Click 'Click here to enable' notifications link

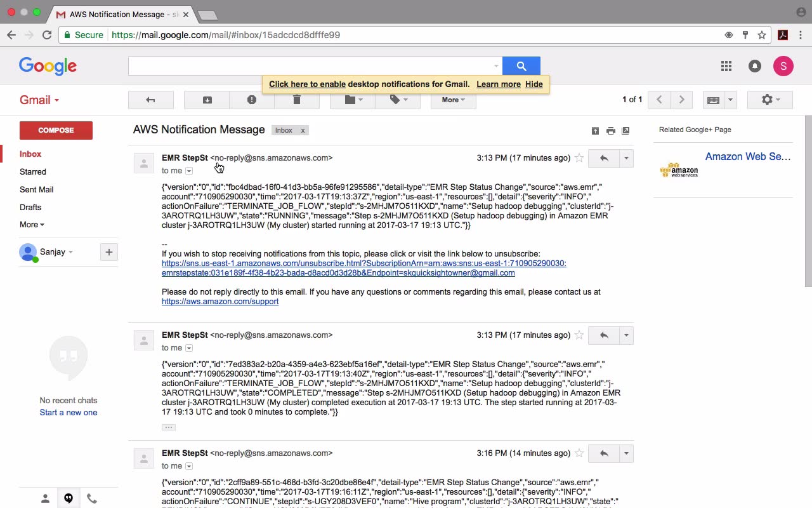pos(307,84)
